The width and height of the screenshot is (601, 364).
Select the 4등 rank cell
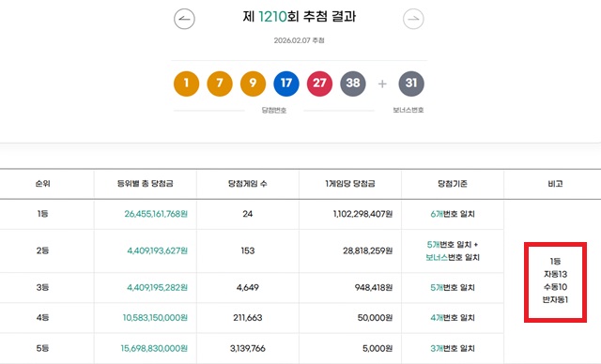point(42,317)
